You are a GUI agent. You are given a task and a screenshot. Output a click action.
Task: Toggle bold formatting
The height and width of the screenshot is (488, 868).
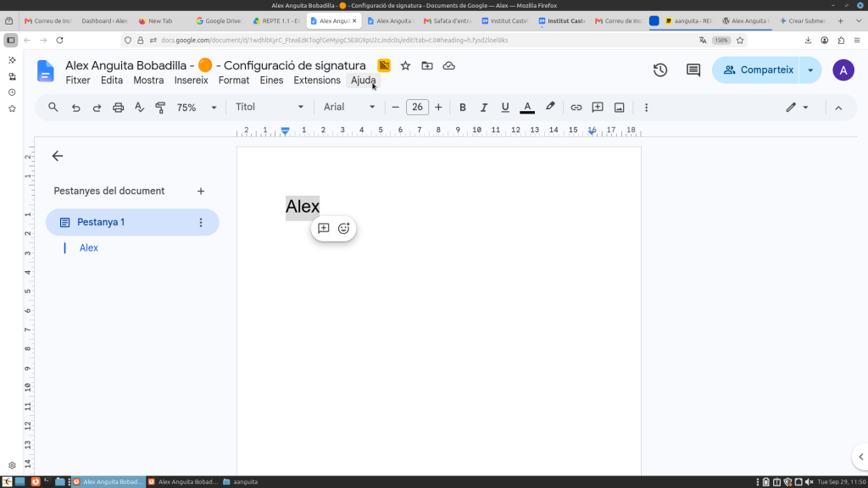coord(462,108)
